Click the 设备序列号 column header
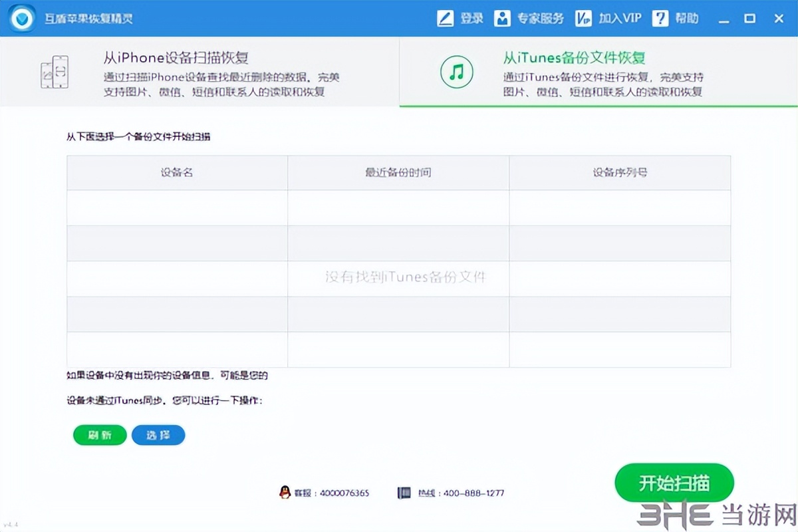 tap(620, 173)
